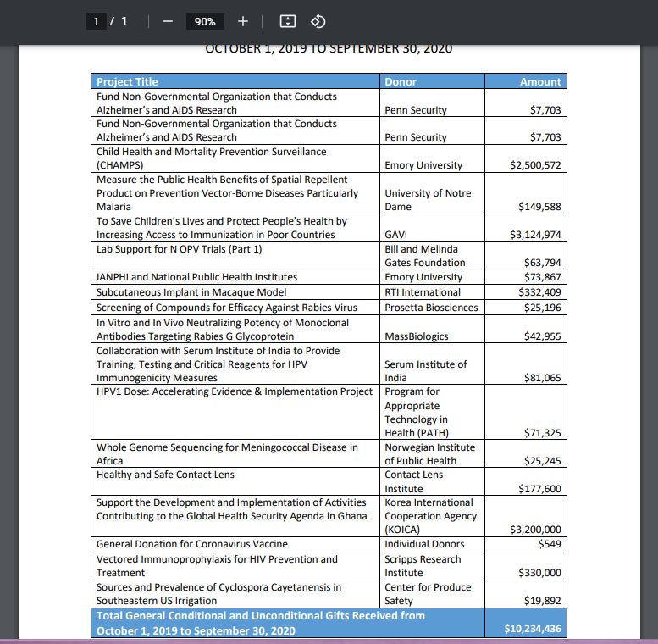Select the $332,409 amount
The height and width of the screenshot is (644, 658).
539,292
